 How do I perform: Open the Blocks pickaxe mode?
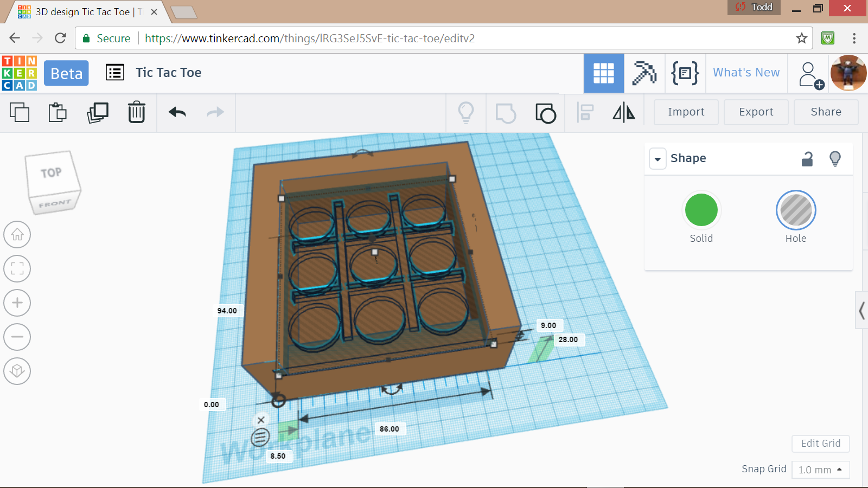644,73
